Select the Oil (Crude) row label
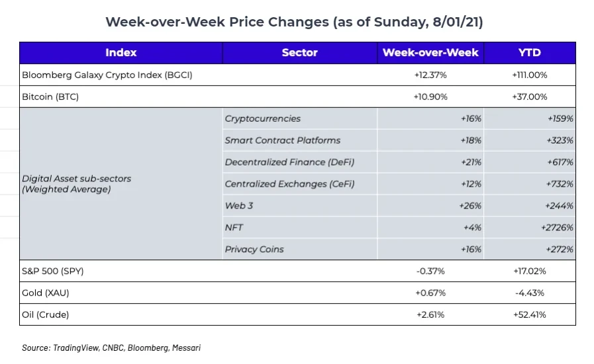Image resolution: width=594 pixels, height=364 pixels. point(45,315)
